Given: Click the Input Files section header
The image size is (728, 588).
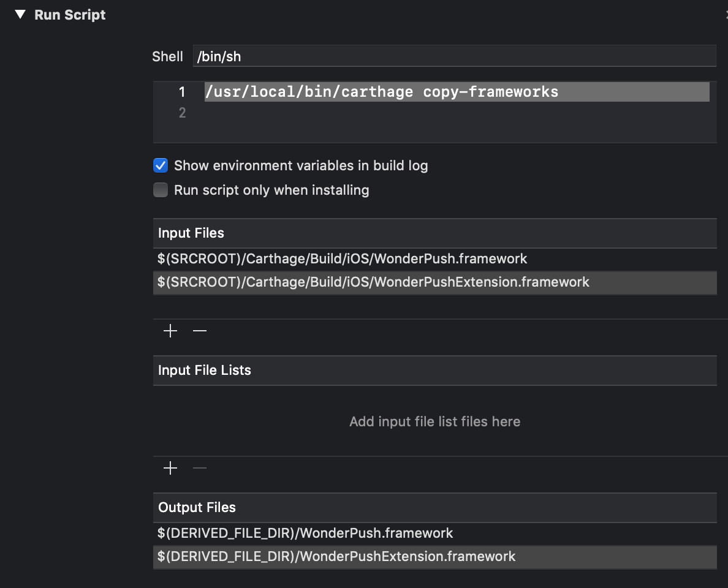Looking at the screenshot, I should coord(434,233).
